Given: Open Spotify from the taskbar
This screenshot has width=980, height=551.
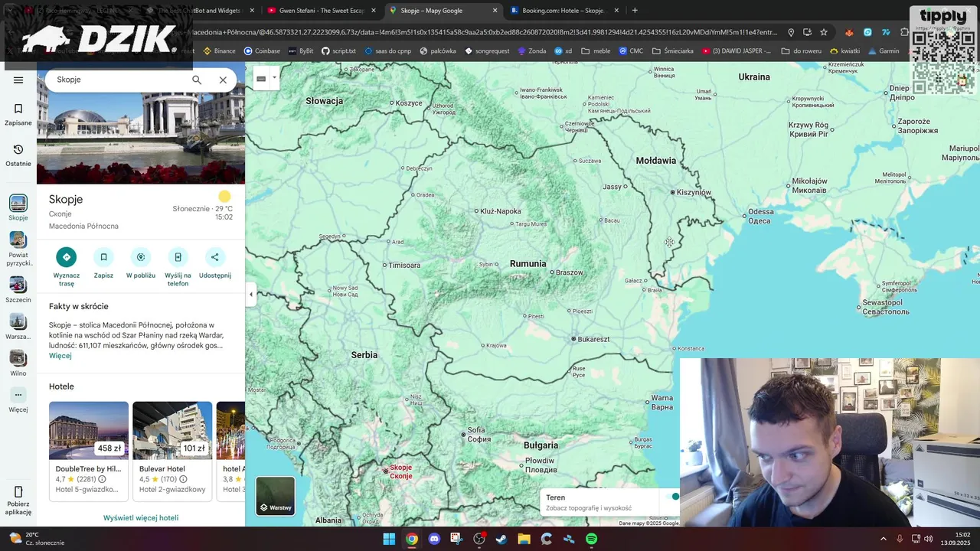Looking at the screenshot, I should tap(591, 539).
